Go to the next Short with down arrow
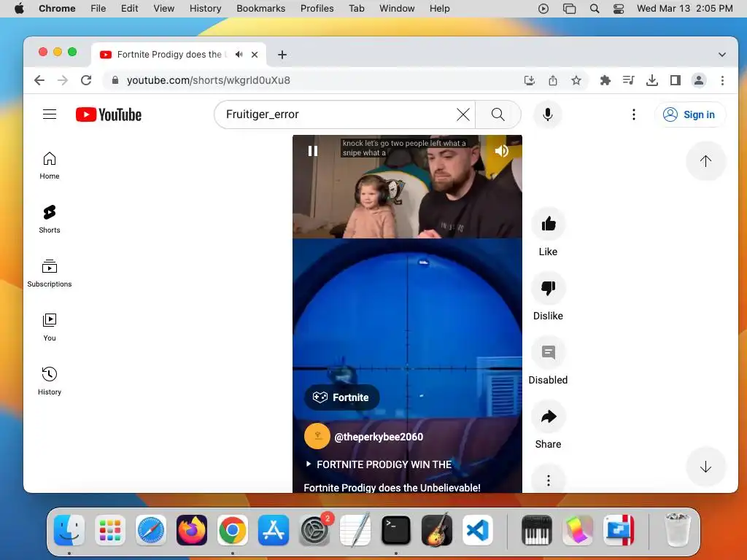This screenshot has width=747, height=560. click(705, 467)
